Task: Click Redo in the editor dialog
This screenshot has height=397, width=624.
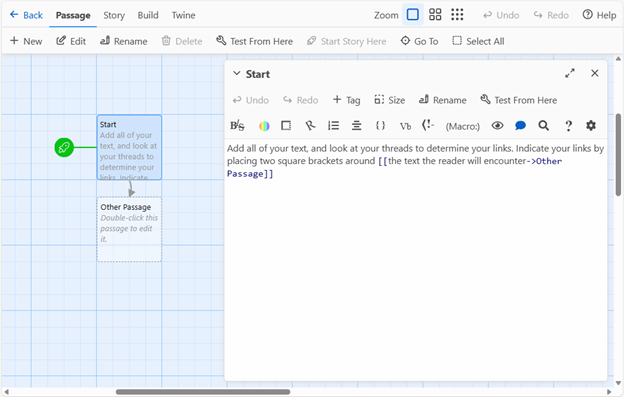Action: pyautogui.click(x=301, y=100)
